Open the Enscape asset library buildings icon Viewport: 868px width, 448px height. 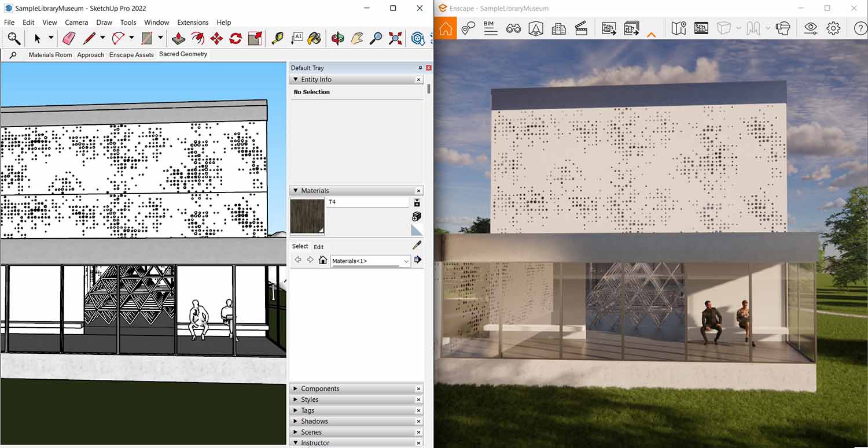coord(558,28)
